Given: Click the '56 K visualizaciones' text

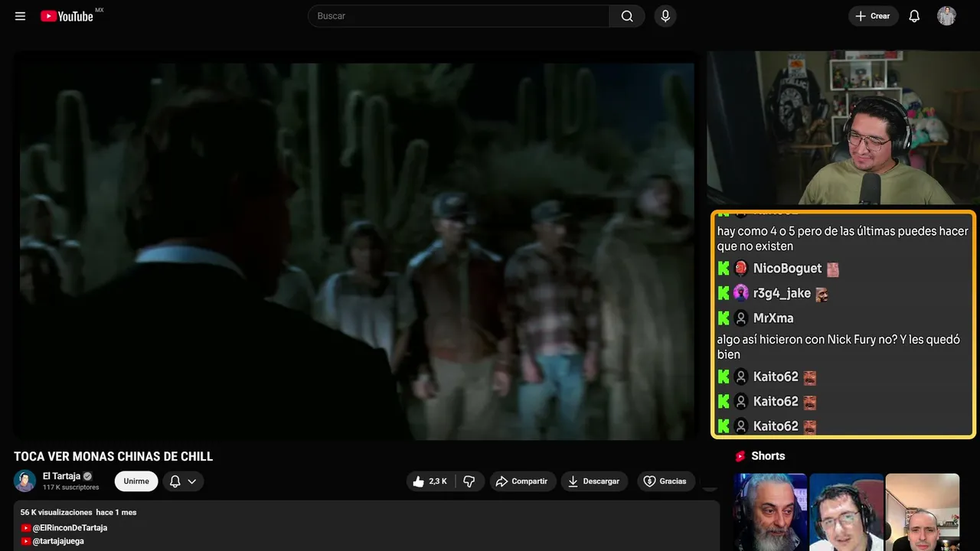Looking at the screenshot, I should pos(57,512).
